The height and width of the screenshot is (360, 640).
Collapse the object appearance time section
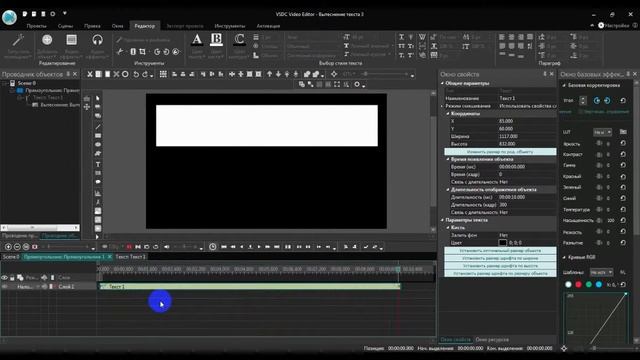coord(448,159)
